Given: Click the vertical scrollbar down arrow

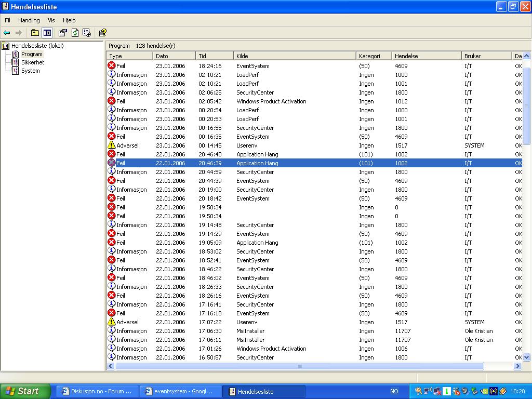Looking at the screenshot, I should (x=527, y=357).
